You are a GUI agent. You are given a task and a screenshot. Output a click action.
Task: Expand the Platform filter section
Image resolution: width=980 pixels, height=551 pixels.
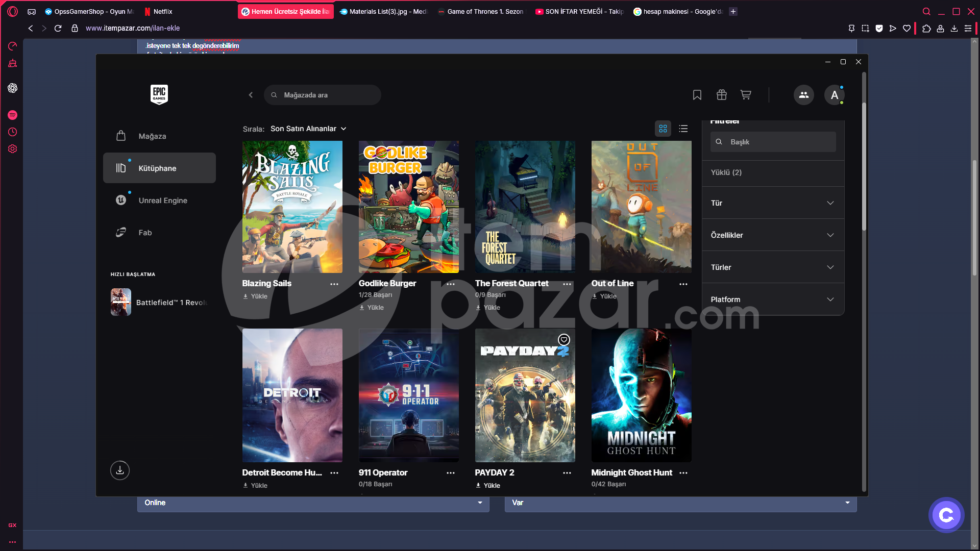773,299
